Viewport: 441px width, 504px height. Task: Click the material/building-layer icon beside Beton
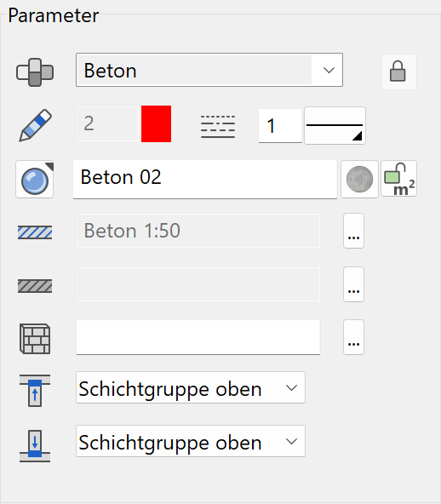coord(35,72)
